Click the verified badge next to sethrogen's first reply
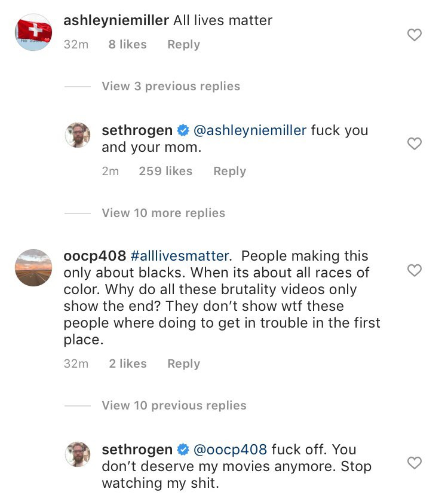The image size is (448, 495). (x=181, y=130)
